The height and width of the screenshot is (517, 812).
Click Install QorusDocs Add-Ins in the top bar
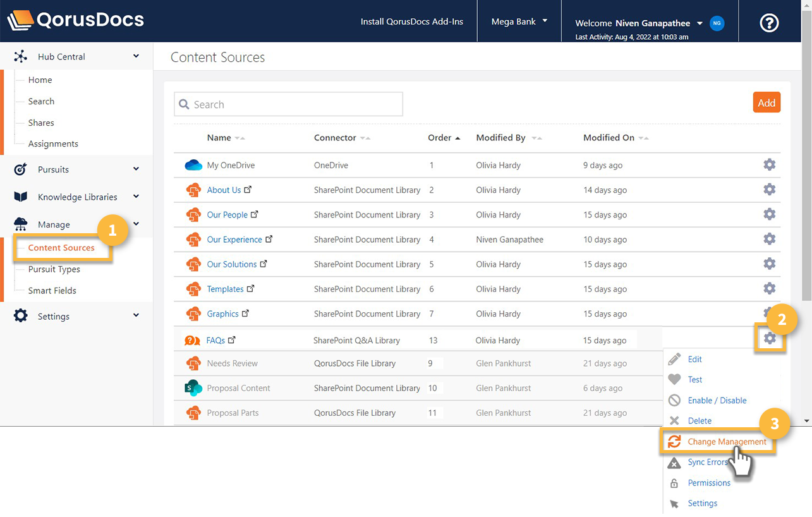[x=411, y=21]
